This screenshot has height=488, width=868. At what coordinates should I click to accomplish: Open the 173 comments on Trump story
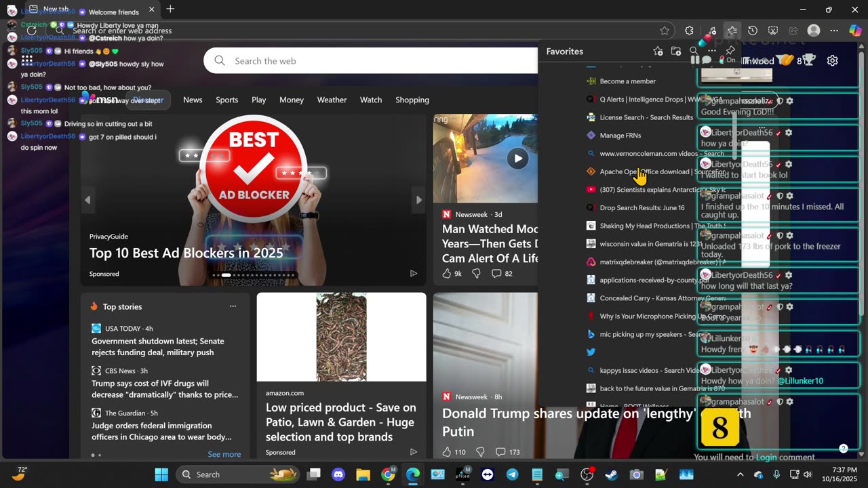[507, 451]
